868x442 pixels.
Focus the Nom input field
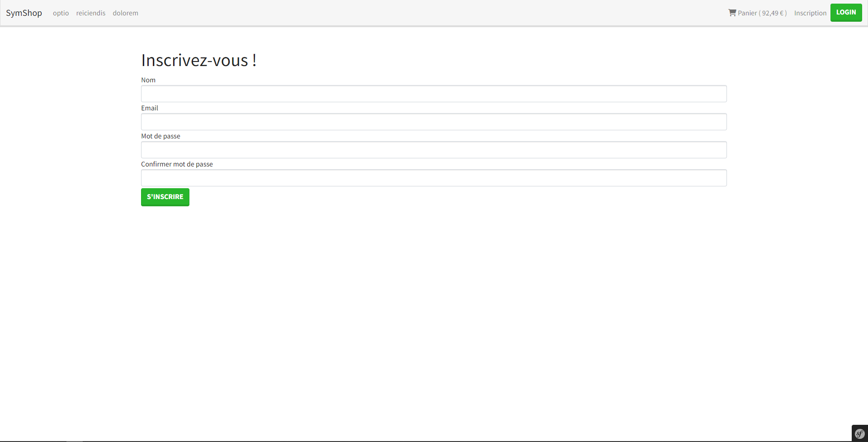[434, 94]
